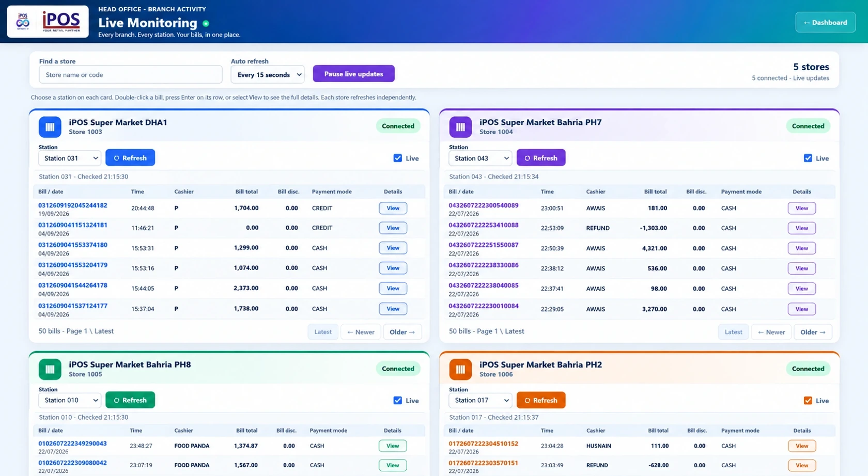
Task: View bill 0312609192045244182 details
Action: (x=393, y=208)
